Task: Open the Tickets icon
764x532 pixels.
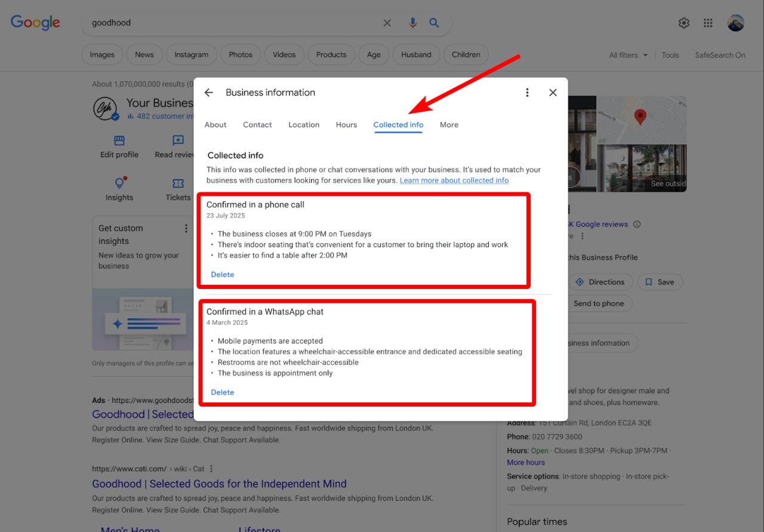Action: pyautogui.click(x=178, y=183)
